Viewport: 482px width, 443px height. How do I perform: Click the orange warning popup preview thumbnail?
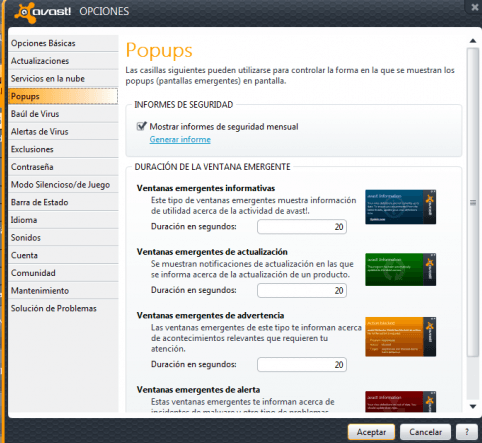tap(400, 337)
